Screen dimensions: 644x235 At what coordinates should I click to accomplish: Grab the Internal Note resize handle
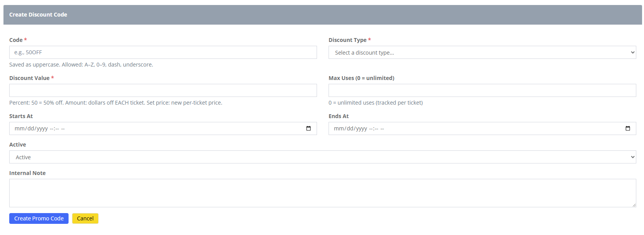(x=634, y=205)
